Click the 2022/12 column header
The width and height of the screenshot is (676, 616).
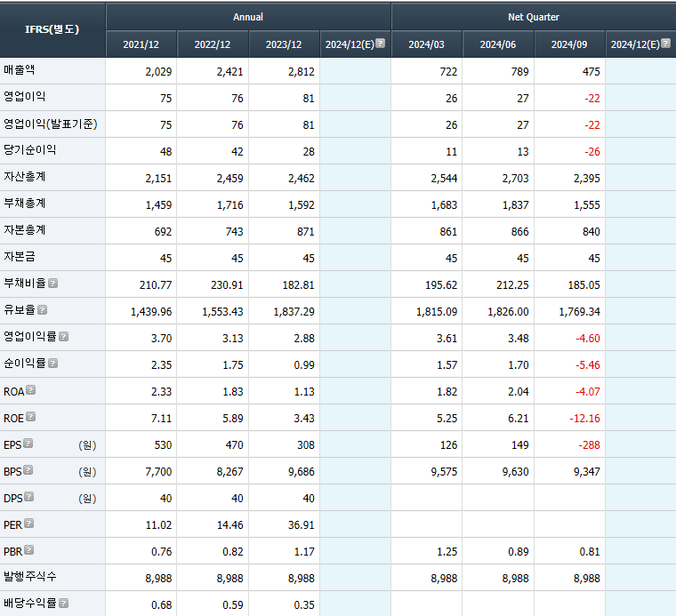(213, 44)
